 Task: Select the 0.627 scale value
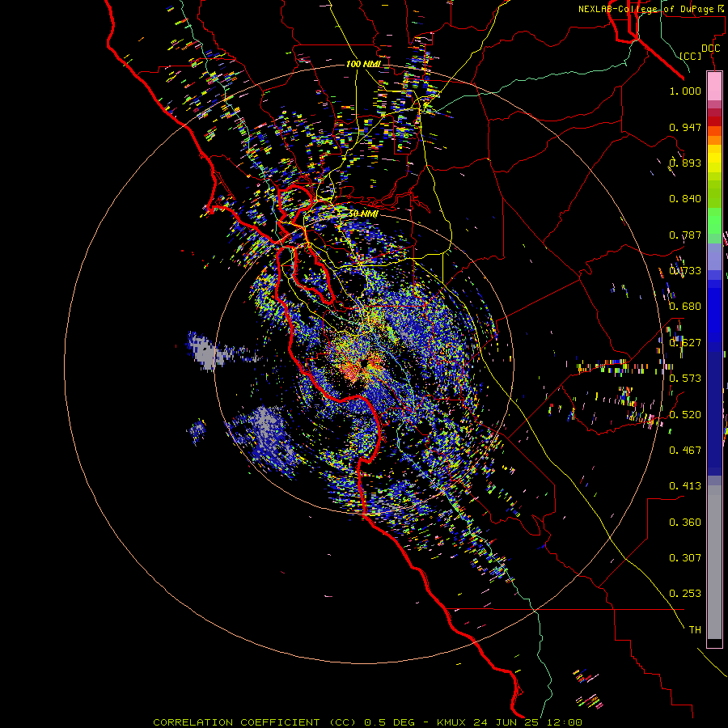[x=685, y=343]
